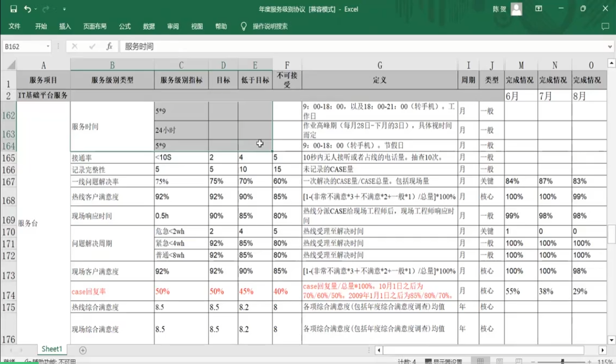
Task: Switch to the 插入 tab
Action: pos(65,26)
